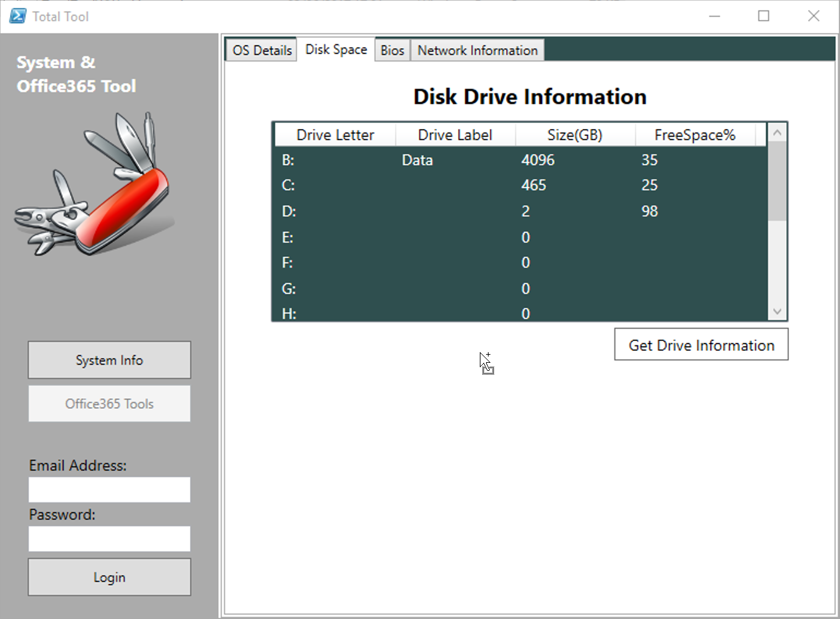The height and width of the screenshot is (619, 840).
Task: Open the Bios tab
Action: click(392, 50)
